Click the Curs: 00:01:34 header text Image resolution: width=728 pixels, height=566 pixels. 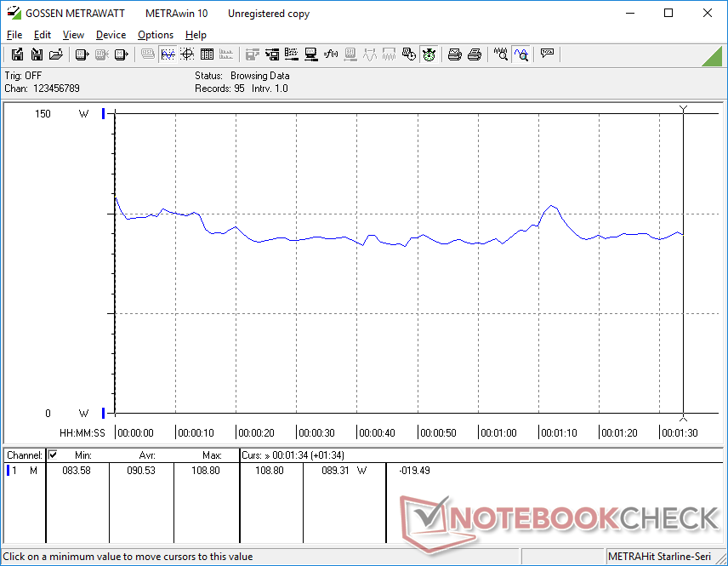tap(293, 455)
